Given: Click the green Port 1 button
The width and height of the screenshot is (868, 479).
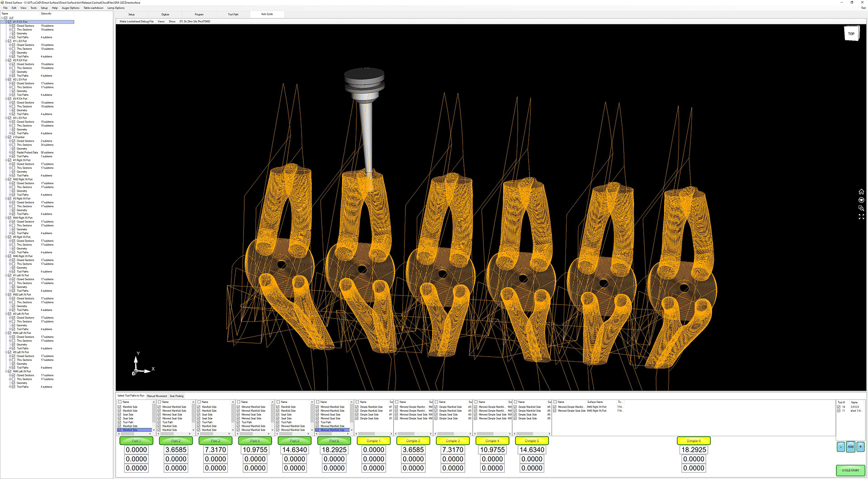Looking at the screenshot, I should pos(136,441).
